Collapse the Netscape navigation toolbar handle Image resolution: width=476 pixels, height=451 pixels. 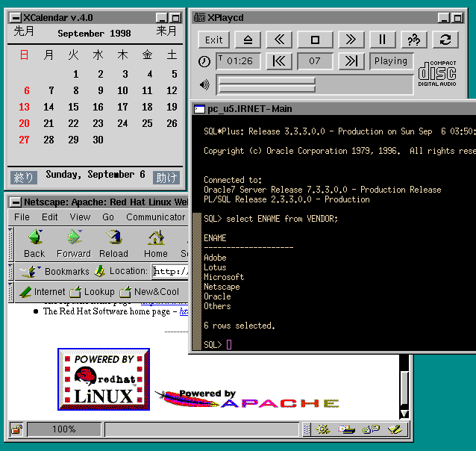point(10,244)
